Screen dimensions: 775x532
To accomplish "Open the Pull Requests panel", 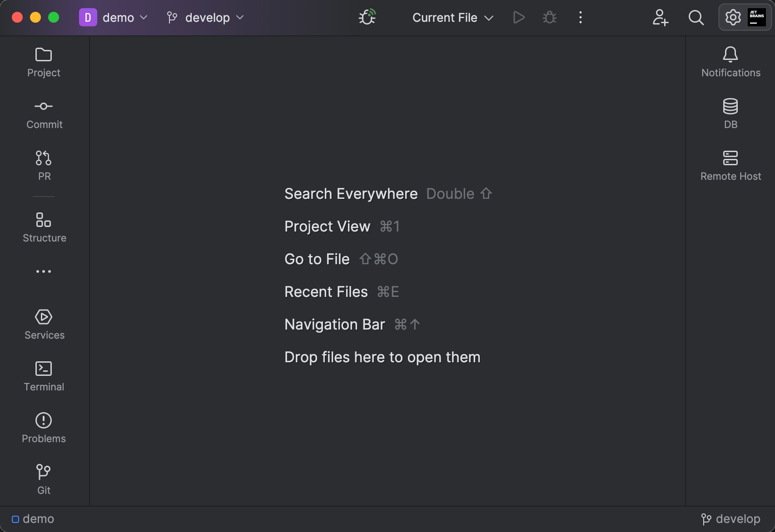I will [x=44, y=166].
